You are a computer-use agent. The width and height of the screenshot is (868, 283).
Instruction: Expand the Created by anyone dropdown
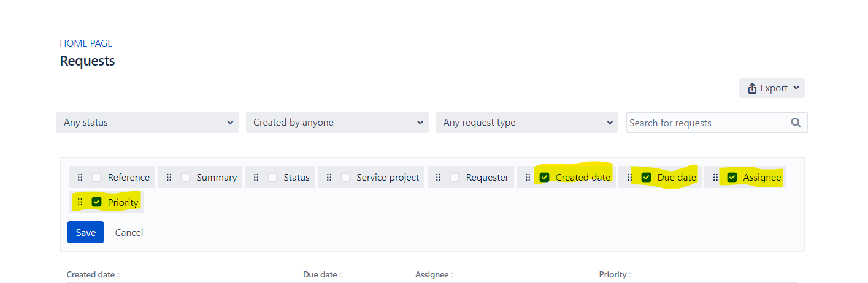click(x=337, y=123)
